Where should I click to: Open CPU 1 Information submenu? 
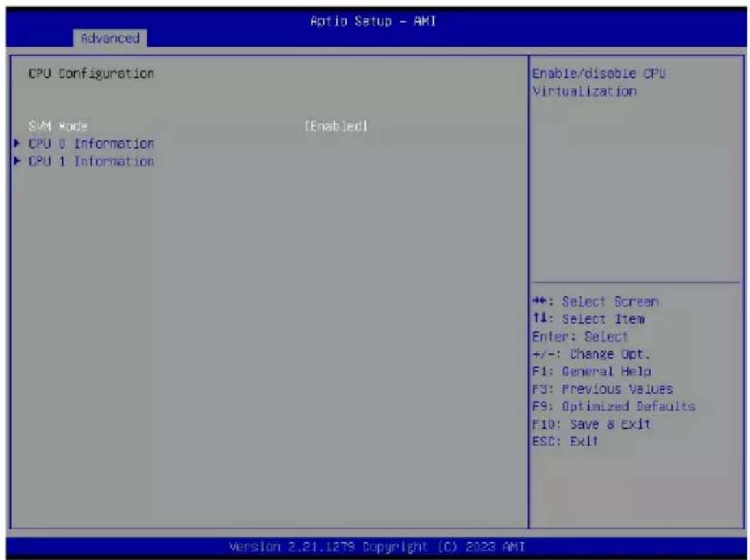pos(91,162)
